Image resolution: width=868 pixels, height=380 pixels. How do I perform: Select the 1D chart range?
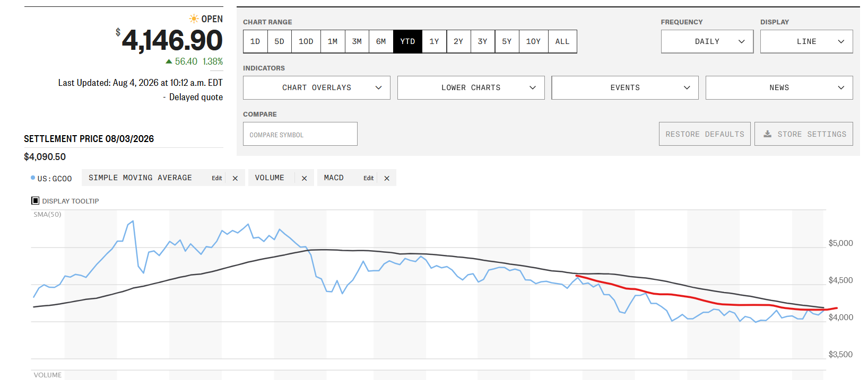coord(255,41)
